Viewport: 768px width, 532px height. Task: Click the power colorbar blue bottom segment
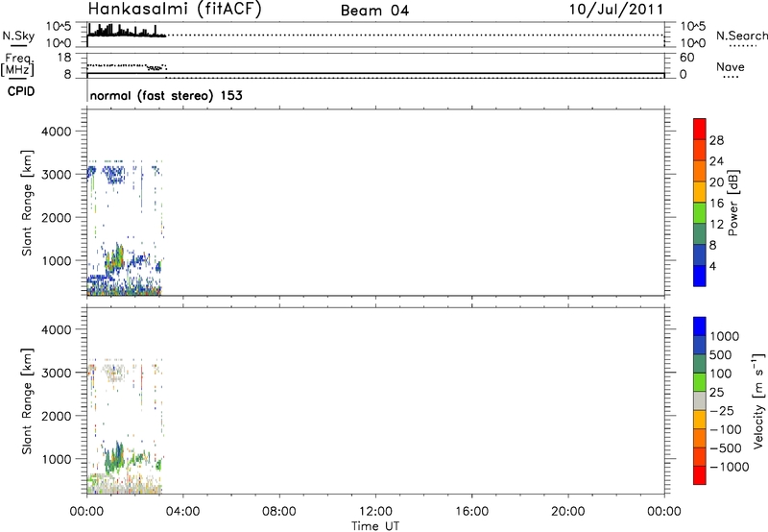point(700,276)
